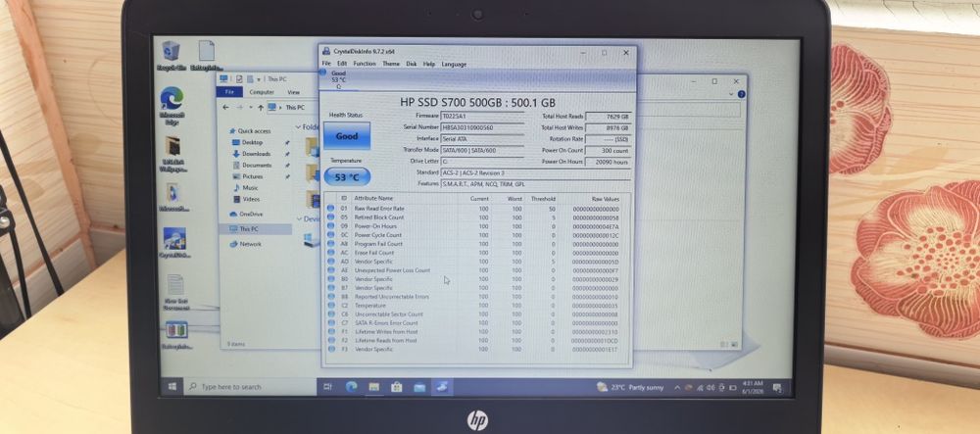Click the status dot for Uncorrectable Sector Count

[x=330, y=314]
